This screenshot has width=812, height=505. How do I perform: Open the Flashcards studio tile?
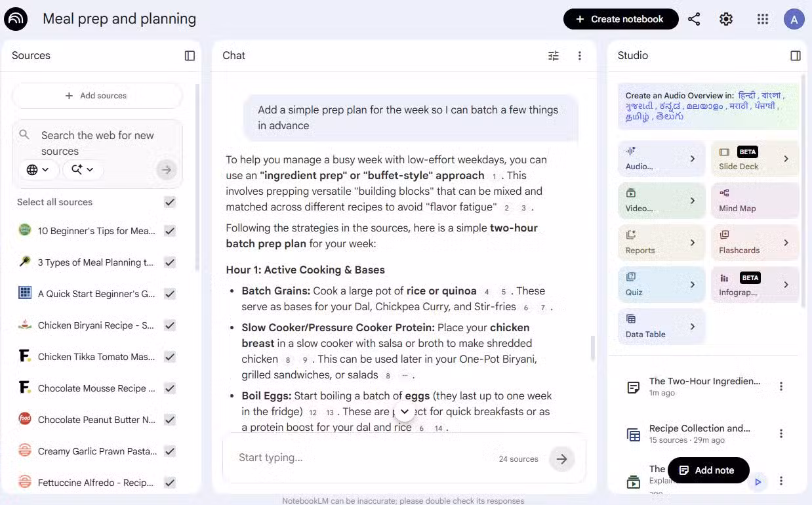pos(754,243)
